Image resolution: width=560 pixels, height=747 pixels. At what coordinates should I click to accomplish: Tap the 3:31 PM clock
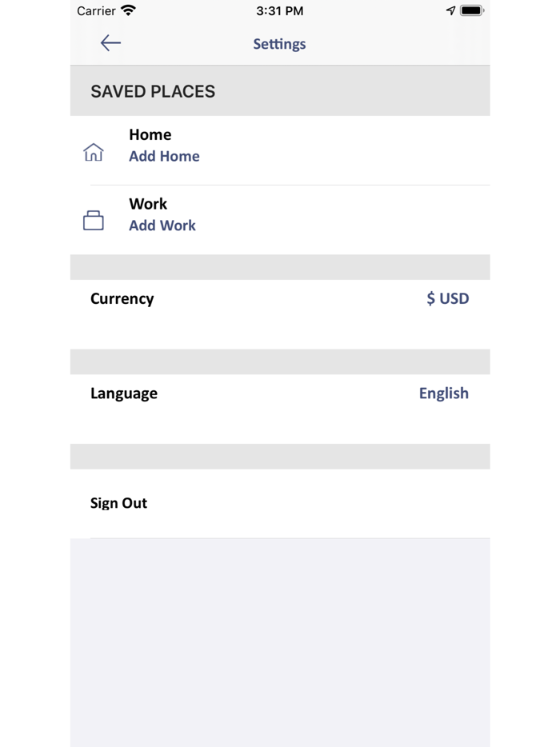click(x=279, y=11)
